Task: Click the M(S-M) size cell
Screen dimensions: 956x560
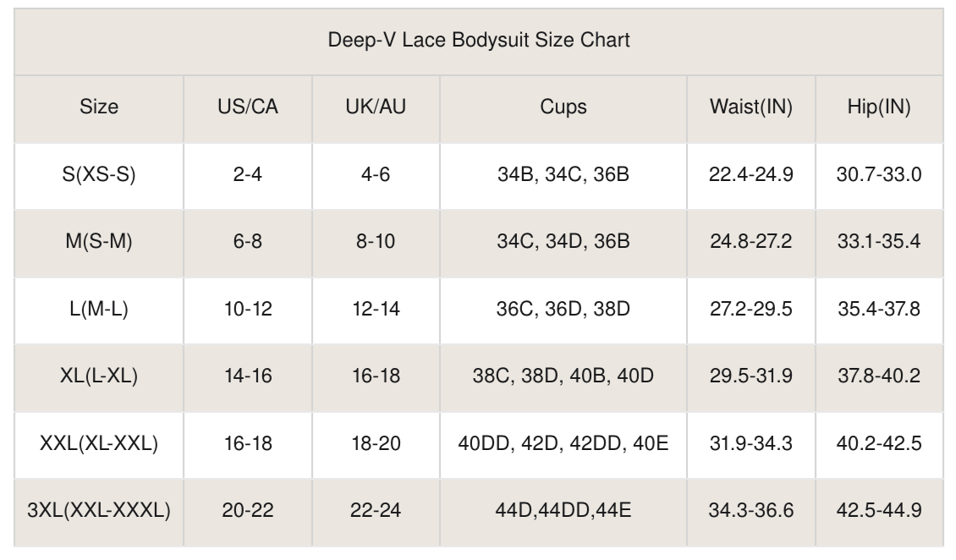Action: [x=99, y=241]
